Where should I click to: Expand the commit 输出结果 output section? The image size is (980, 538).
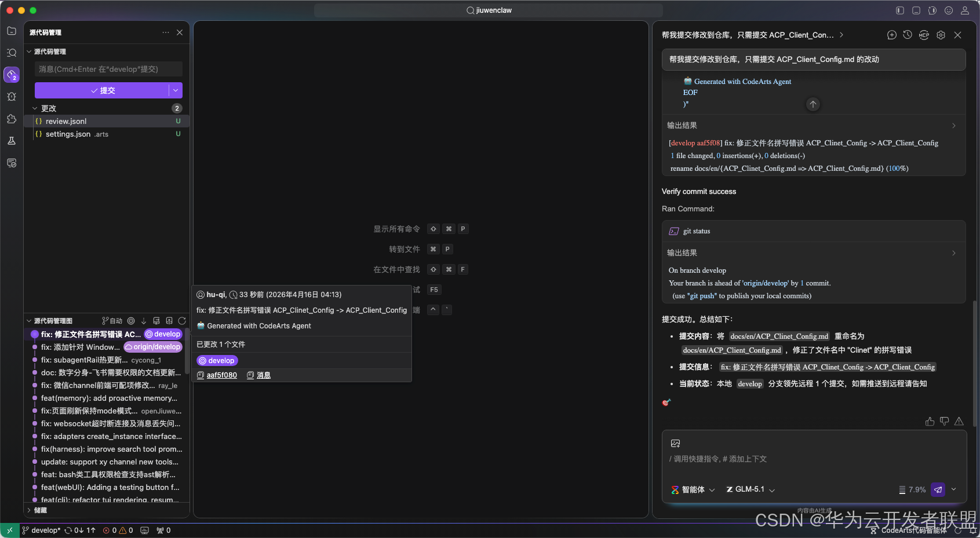953,126
